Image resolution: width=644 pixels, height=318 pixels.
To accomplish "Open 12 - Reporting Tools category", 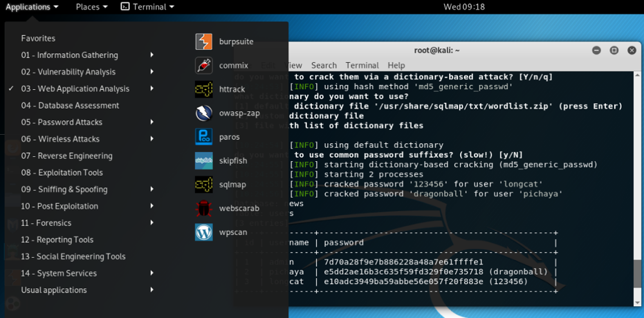I will pyautogui.click(x=57, y=240).
